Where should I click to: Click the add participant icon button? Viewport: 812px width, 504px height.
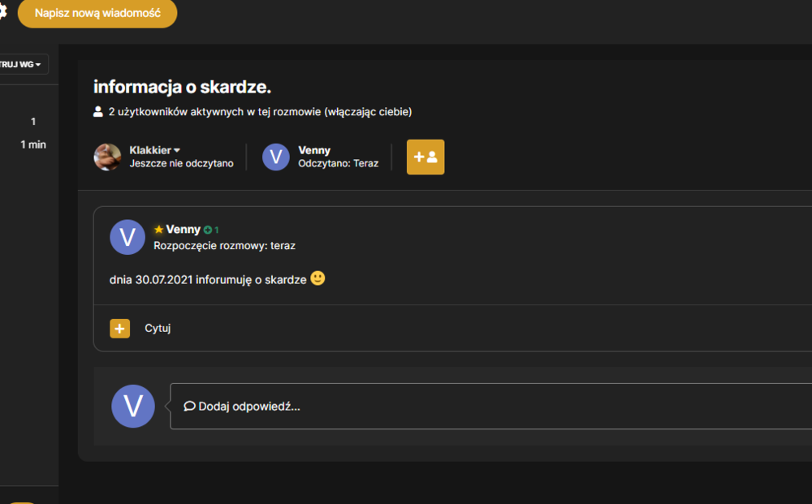click(425, 157)
